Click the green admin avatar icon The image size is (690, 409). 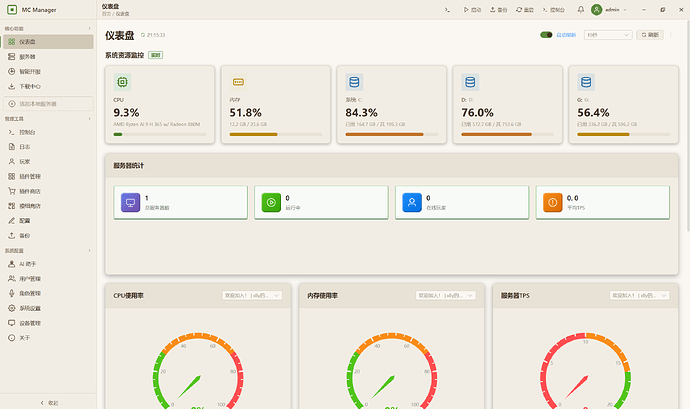596,10
